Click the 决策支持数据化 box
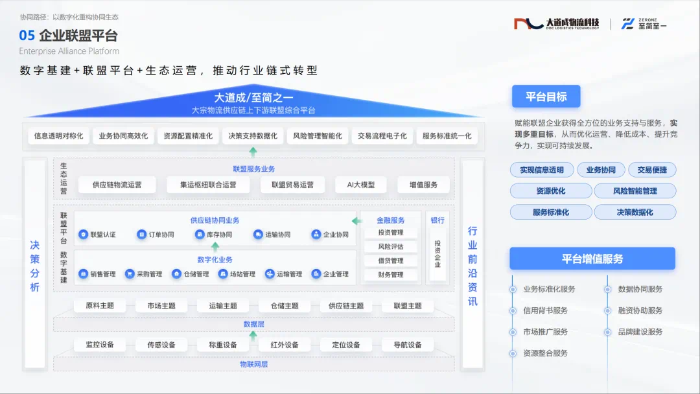 click(253, 136)
